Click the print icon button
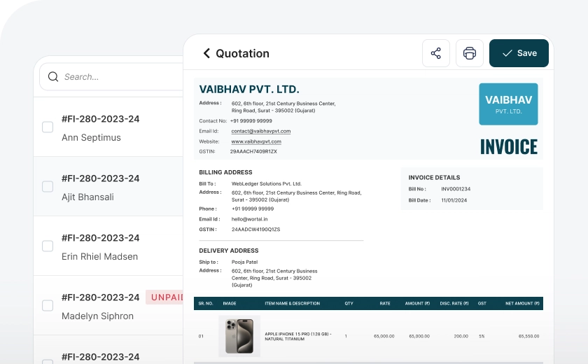The height and width of the screenshot is (364, 588). (470, 53)
